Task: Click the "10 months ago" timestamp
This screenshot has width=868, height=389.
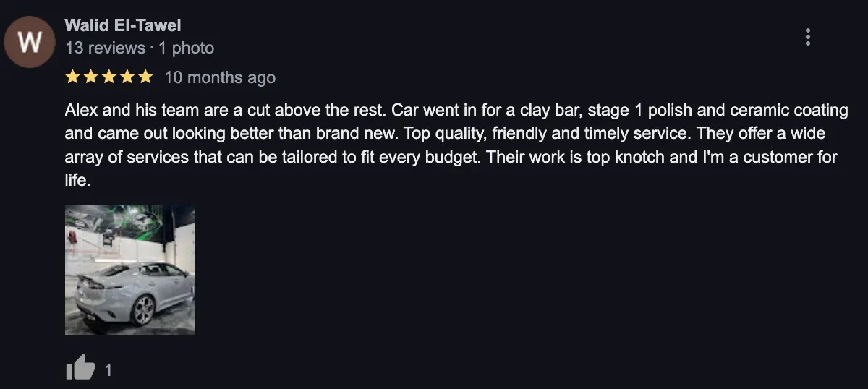Action: [220, 77]
